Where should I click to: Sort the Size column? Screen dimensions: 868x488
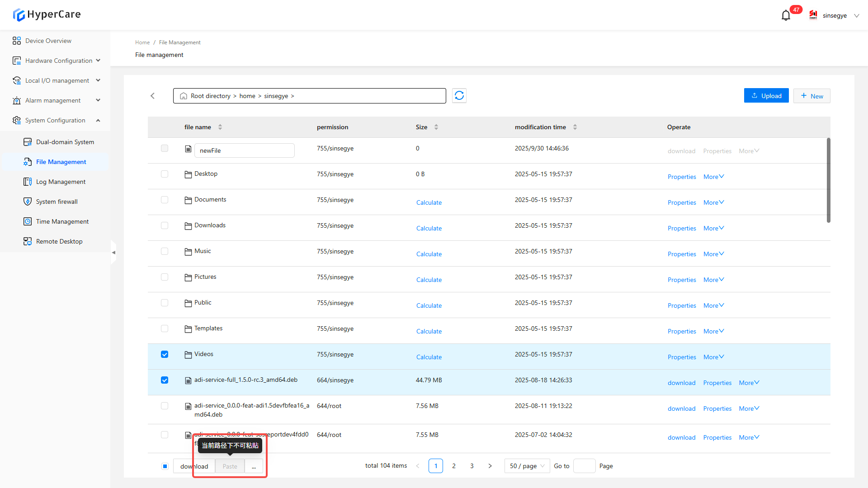tap(436, 127)
